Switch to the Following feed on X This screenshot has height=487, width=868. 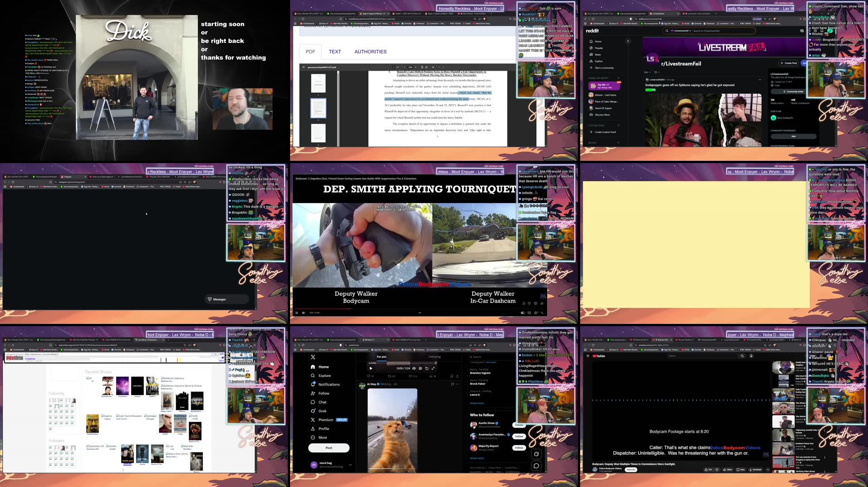pos(434,357)
